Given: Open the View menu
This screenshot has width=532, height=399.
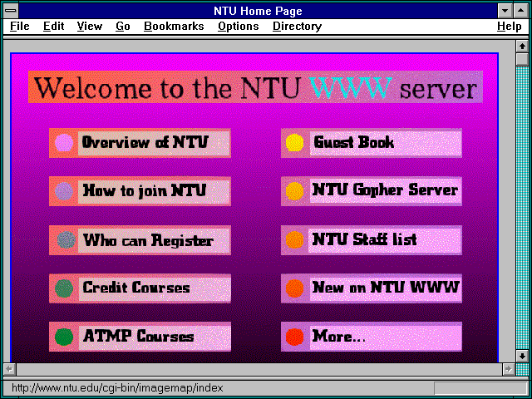Looking at the screenshot, I should click(x=89, y=26).
